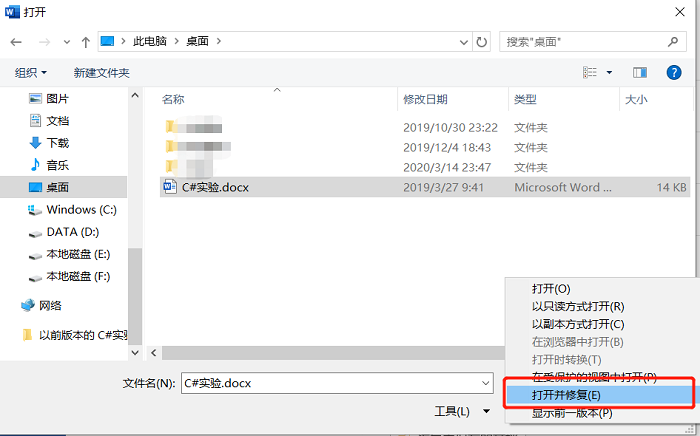This screenshot has height=436, width=700.
Task: Select Windows (C:) drive in sidebar
Action: 81,209
